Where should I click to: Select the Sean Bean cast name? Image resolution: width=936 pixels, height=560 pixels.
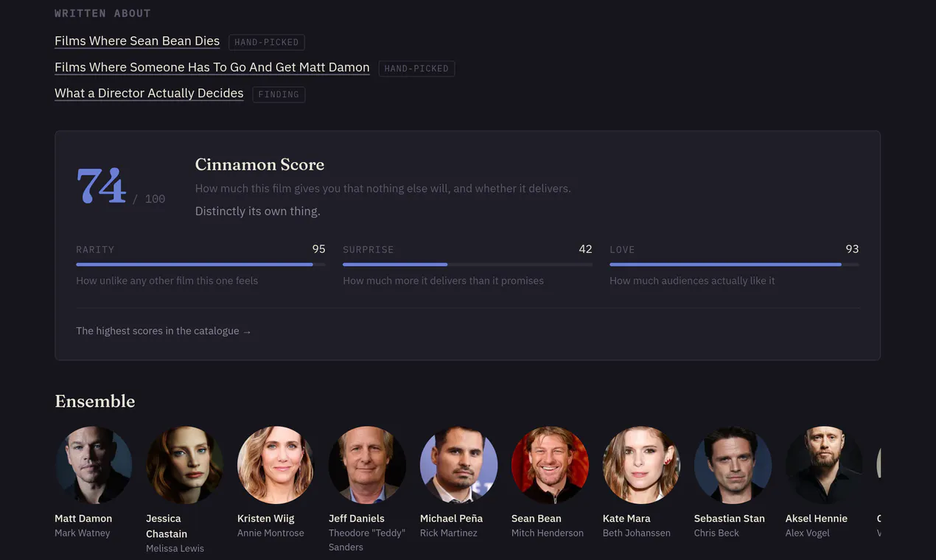[537, 518]
